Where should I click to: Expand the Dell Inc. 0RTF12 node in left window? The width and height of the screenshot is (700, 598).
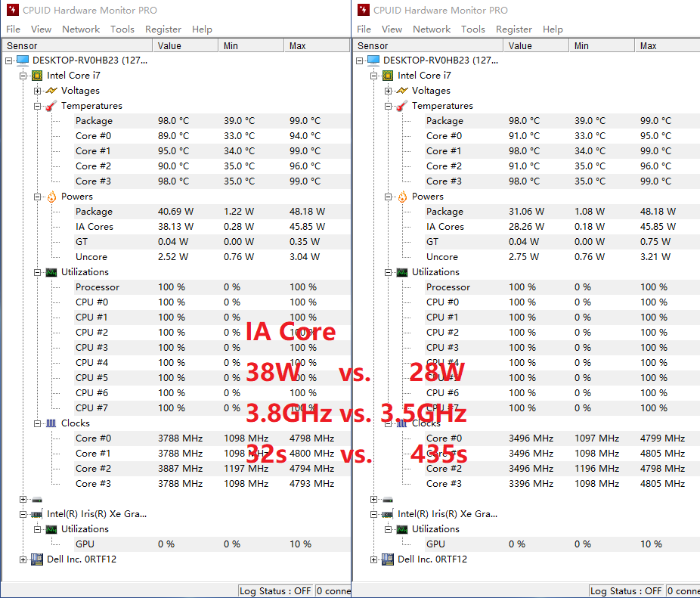[23, 559]
